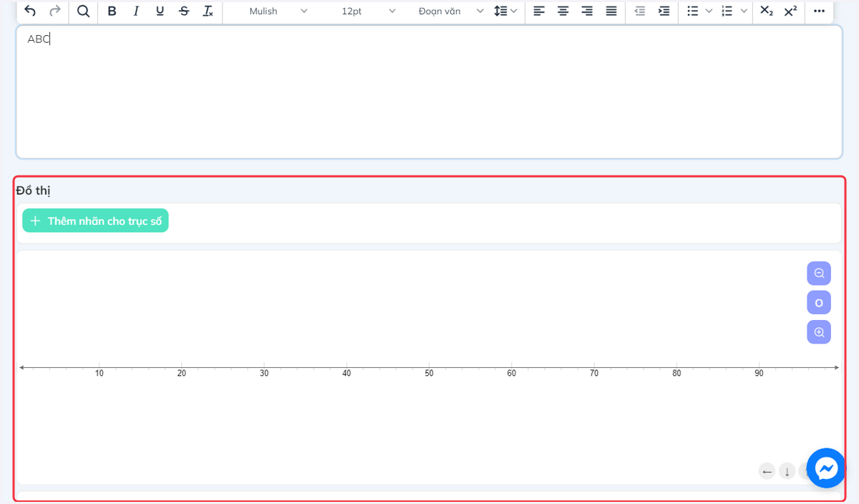Expand bullet list style options
The image size is (859, 504).
point(709,11)
